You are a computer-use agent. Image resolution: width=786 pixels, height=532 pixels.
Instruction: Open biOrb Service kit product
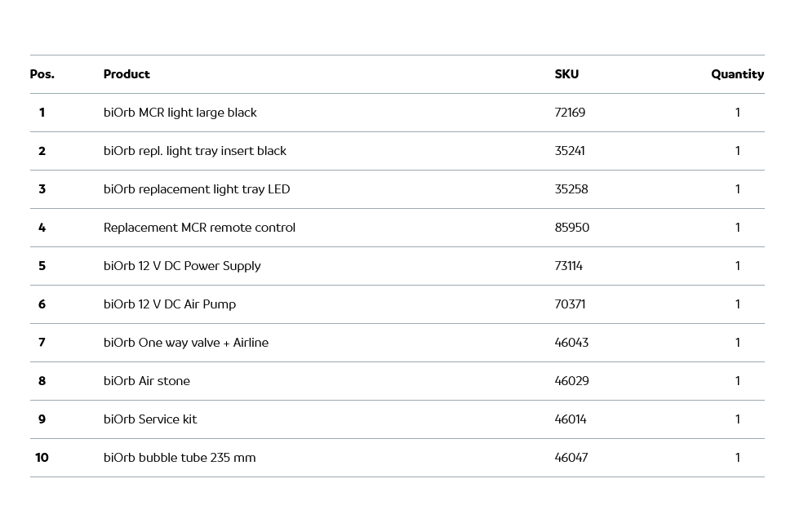150,419
